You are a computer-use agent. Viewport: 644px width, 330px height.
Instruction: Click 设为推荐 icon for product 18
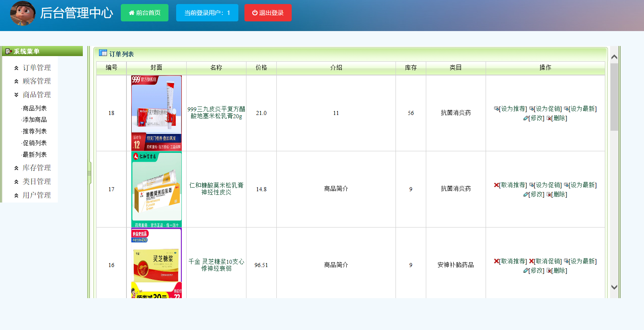pyautogui.click(x=496, y=109)
